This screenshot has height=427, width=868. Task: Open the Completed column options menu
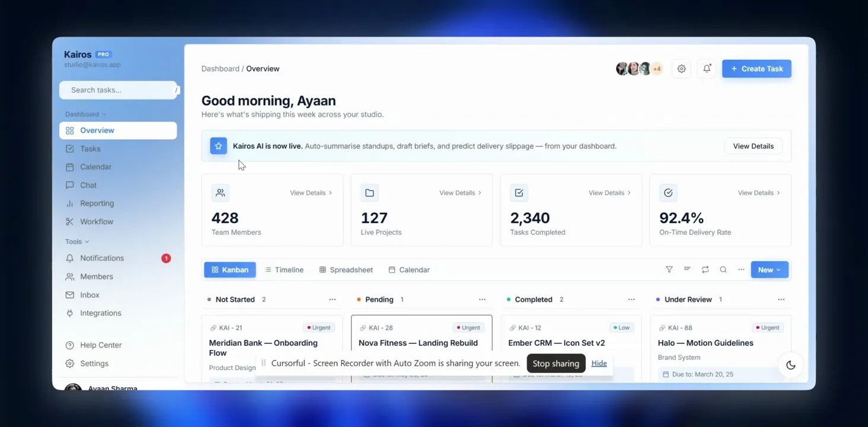(631, 299)
